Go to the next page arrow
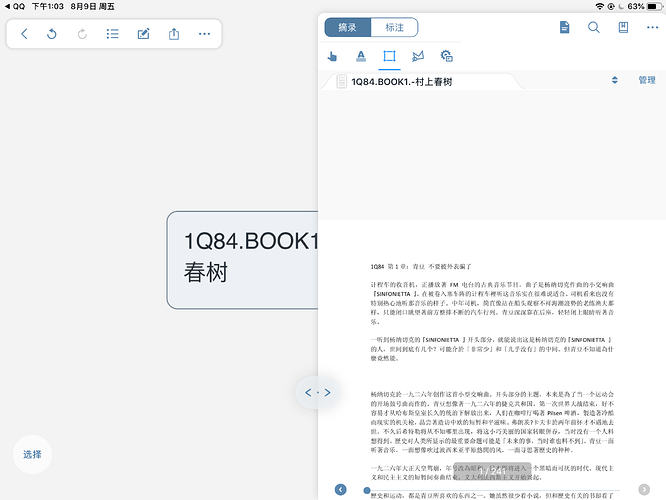Image resolution: width=666 pixels, height=500 pixels. pyautogui.click(x=644, y=490)
